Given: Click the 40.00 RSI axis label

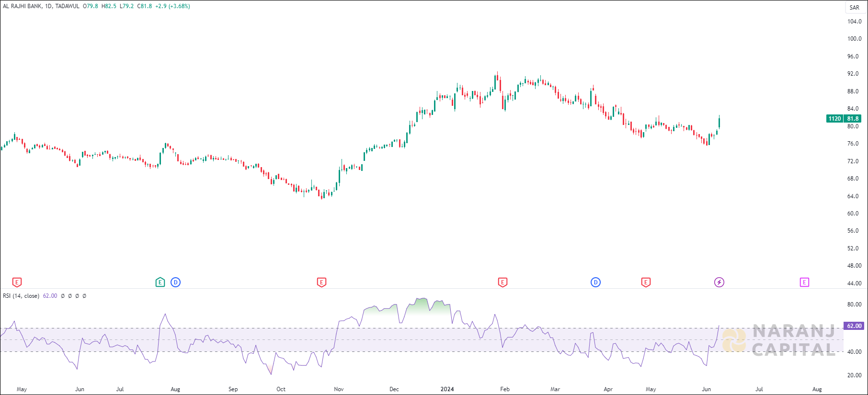Looking at the screenshot, I should [854, 352].
